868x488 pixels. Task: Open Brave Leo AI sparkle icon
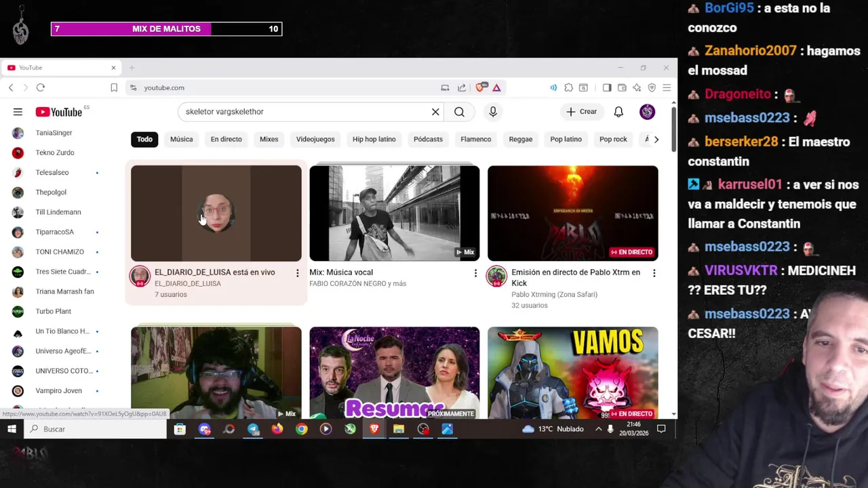[x=637, y=87]
